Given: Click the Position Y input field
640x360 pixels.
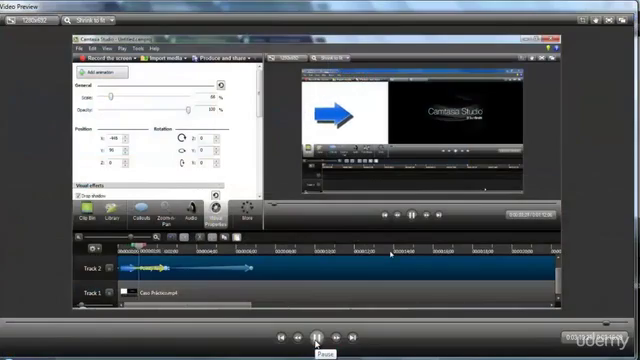Looking at the screenshot, I should (115, 150).
